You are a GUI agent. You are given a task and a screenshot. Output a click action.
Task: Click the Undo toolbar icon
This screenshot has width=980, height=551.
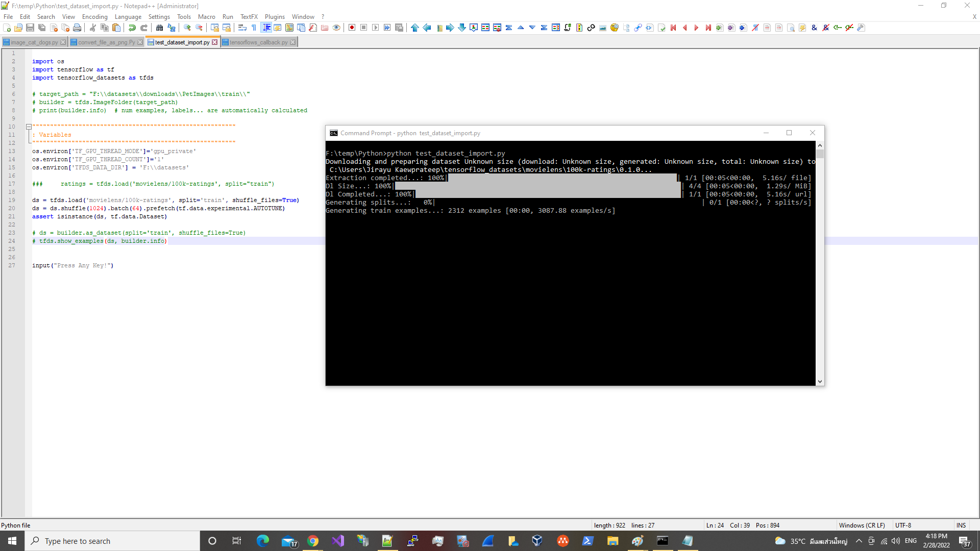[132, 28]
